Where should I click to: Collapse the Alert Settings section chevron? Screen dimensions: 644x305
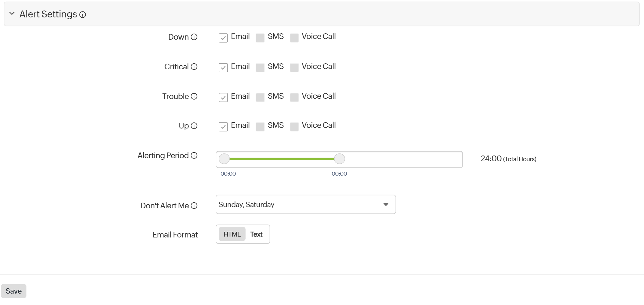[x=12, y=14]
